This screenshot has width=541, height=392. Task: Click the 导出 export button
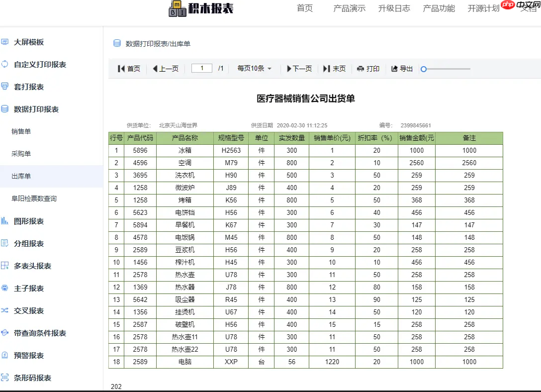pyautogui.click(x=401, y=69)
